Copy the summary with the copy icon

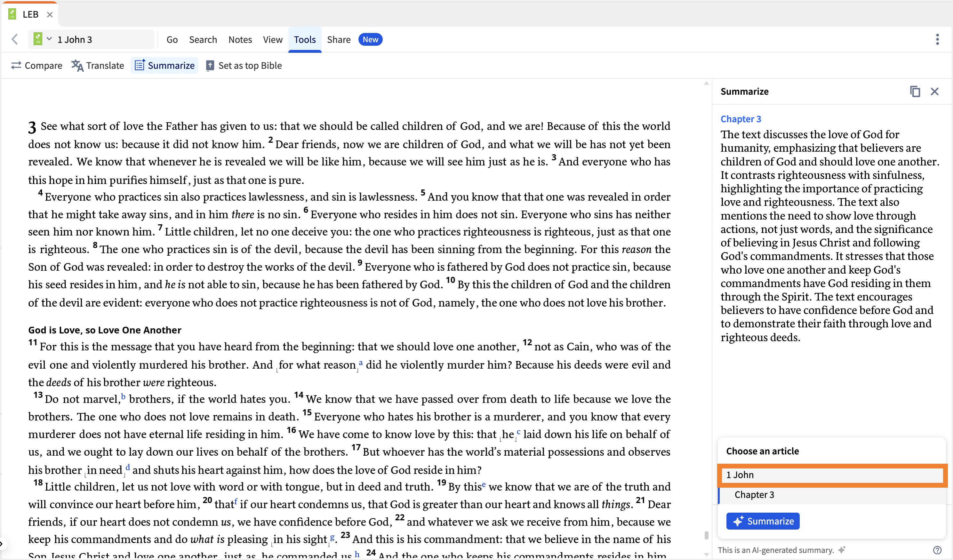coord(915,92)
